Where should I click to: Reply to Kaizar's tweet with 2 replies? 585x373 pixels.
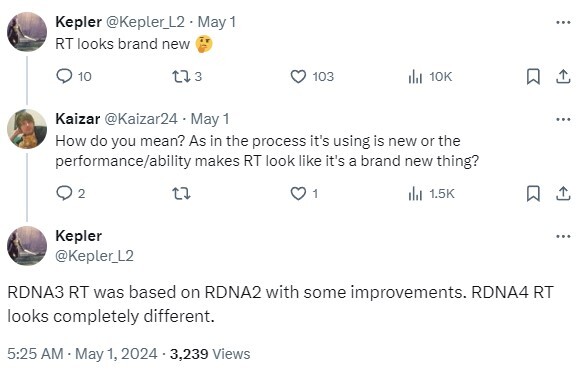pyautogui.click(x=64, y=193)
